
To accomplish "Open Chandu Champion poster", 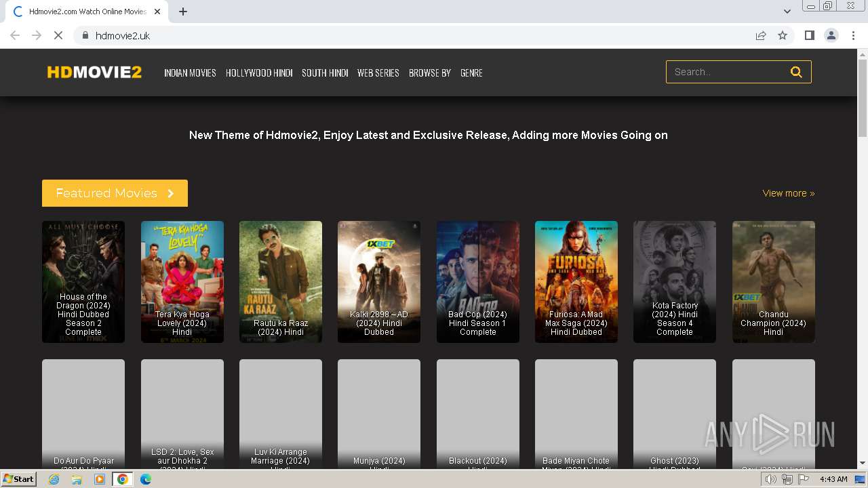I will (774, 282).
